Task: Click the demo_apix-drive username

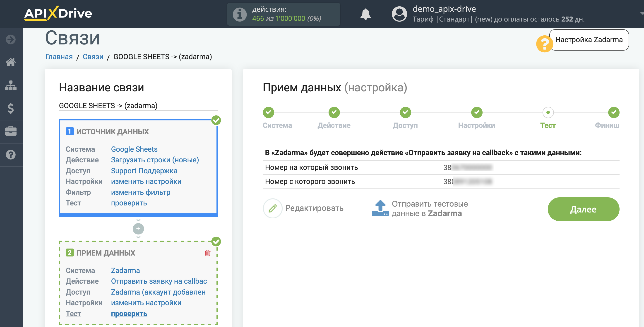Action: tap(444, 9)
